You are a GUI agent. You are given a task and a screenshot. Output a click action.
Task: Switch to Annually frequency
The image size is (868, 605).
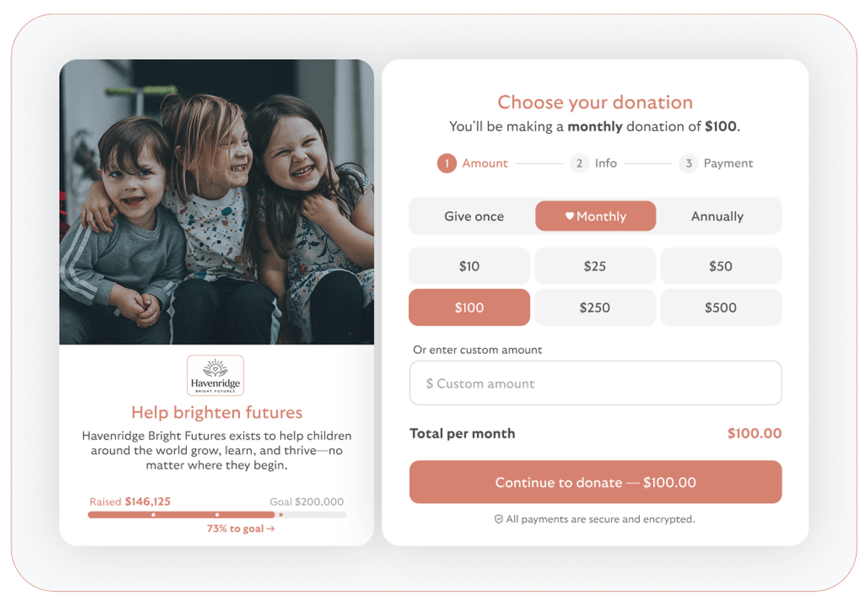click(717, 216)
